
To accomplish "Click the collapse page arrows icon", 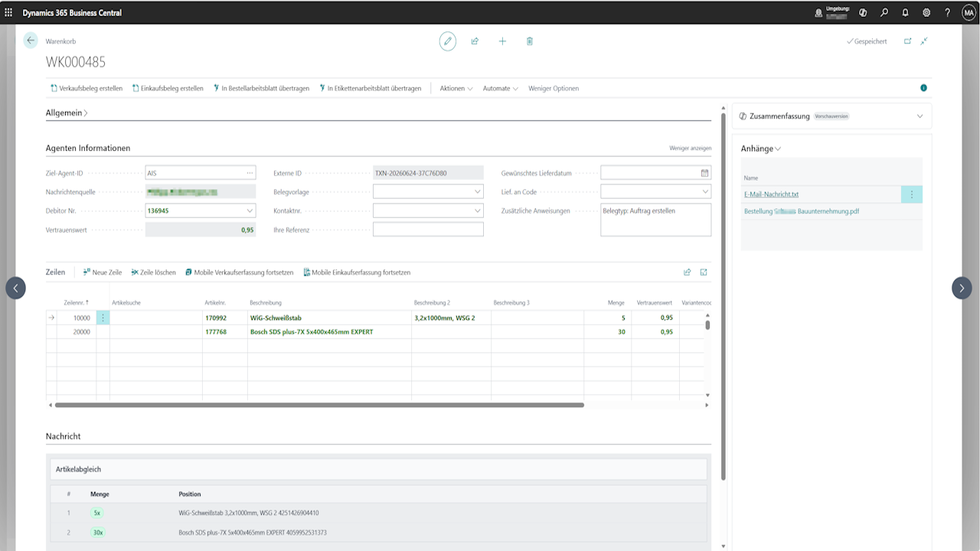I will [924, 41].
